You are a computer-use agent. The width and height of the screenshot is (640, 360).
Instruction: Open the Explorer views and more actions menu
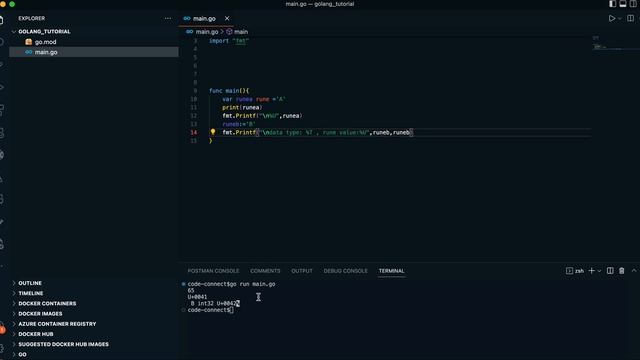tap(168, 18)
